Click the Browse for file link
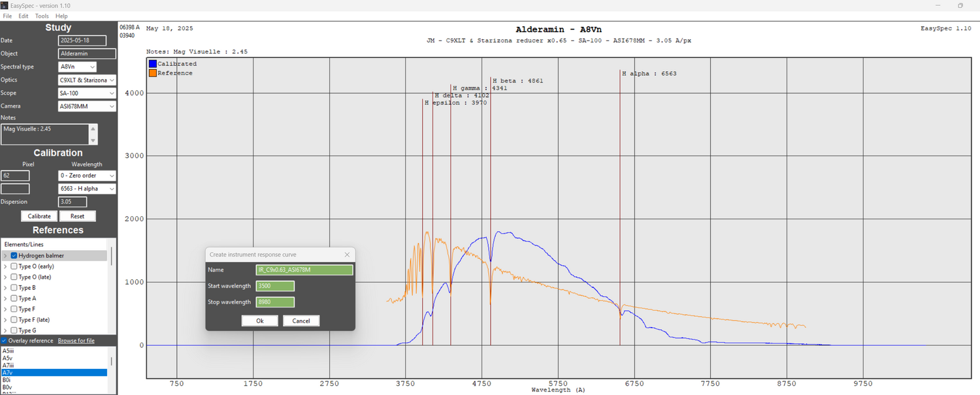Viewport: 980px width, 395px height. [76, 341]
